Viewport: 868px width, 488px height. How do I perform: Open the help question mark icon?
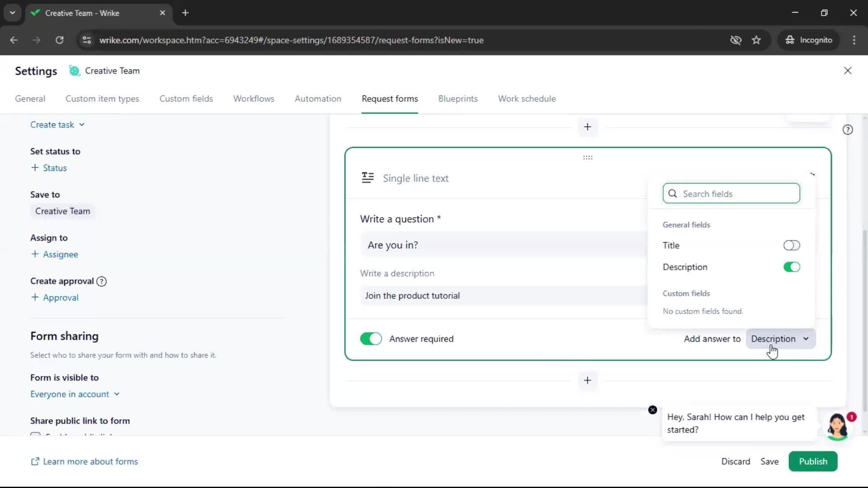click(x=848, y=130)
